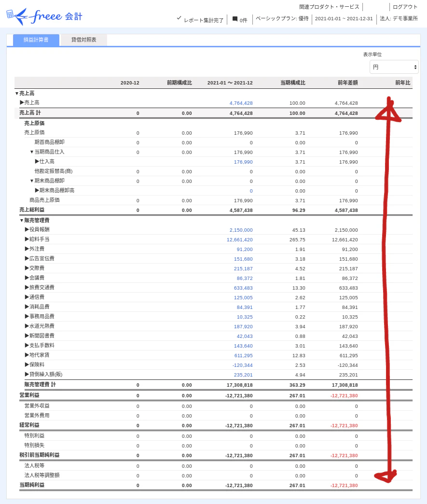Open the 2,150,000 役員報酬 amount link

click(241, 230)
